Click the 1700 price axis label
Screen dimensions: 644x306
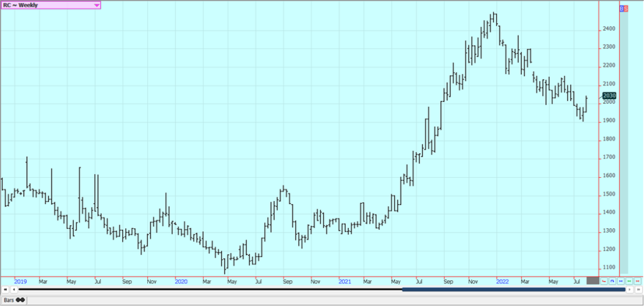pos(609,157)
